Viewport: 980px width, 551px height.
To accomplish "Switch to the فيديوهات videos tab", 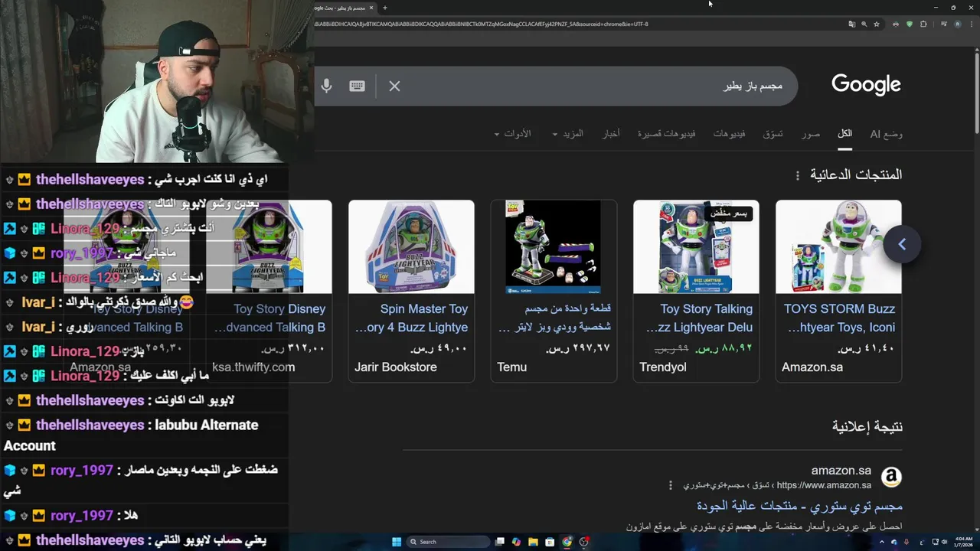I will pyautogui.click(x=730, y=134).
